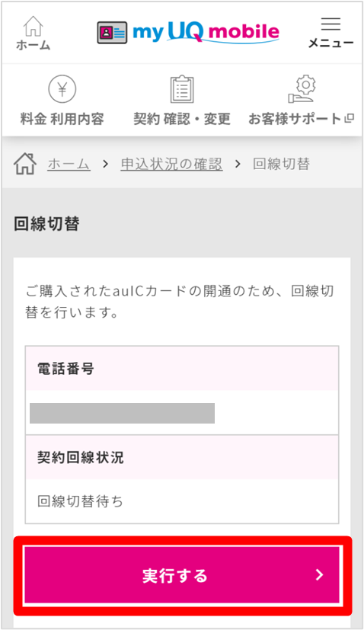Click the ホーム label under the house icon
The width and height of the screenshot is (364, 630).
tap(34, 45)
